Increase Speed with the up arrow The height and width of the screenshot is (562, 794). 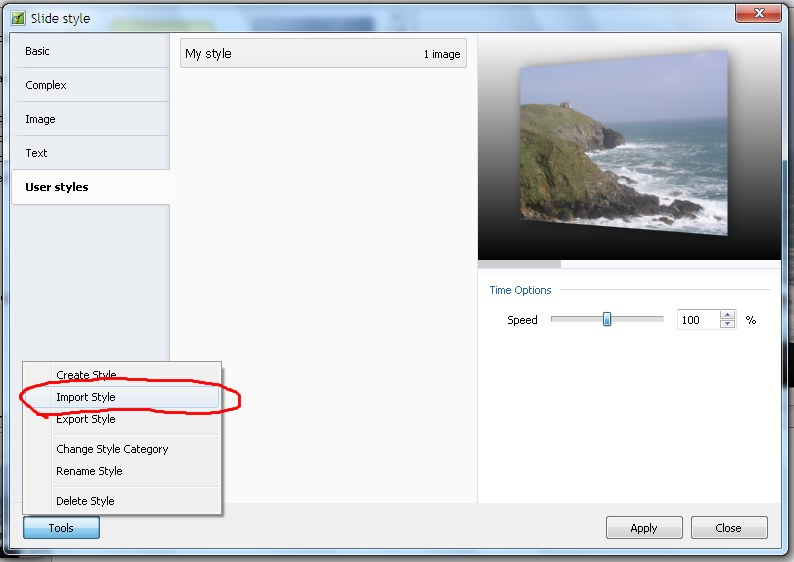click(x=727, y=315)
